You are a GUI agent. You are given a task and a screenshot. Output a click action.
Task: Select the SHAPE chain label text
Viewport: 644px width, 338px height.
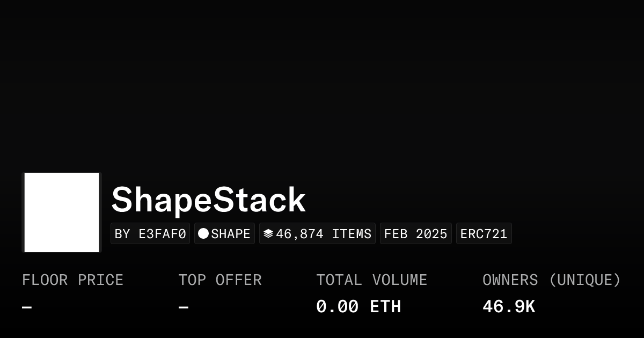(231, 234)
